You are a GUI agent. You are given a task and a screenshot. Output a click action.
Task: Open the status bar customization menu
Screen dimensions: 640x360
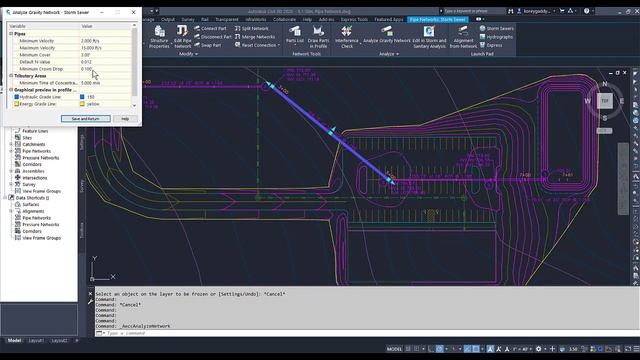pos(636,349)
